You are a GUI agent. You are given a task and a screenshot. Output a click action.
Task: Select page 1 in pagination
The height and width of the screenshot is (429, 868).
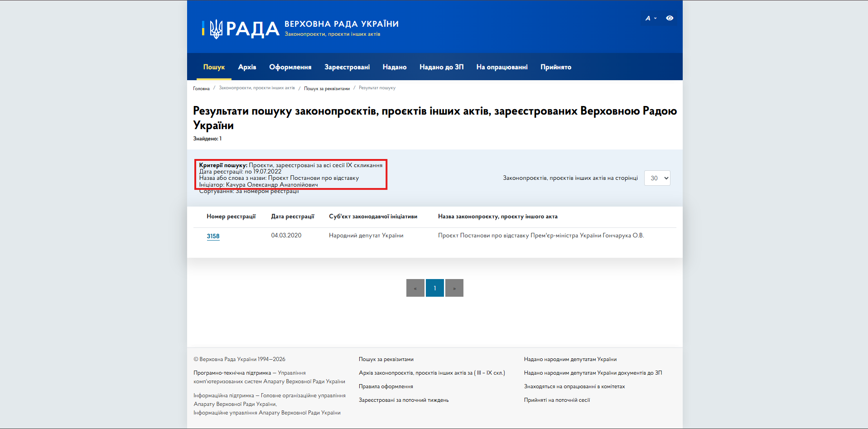pos(435,288)
